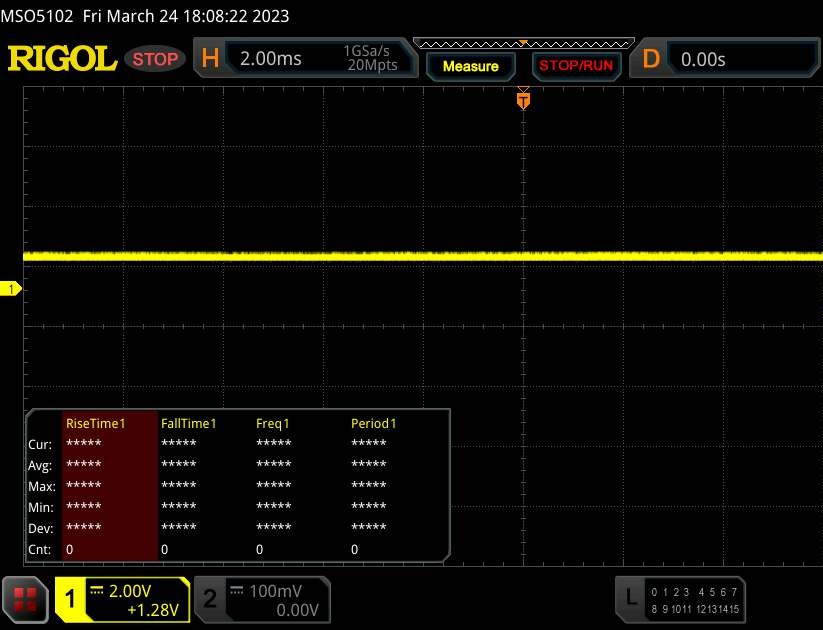
Task: Click the Max: row label
Action: click(x=41, y=487)
